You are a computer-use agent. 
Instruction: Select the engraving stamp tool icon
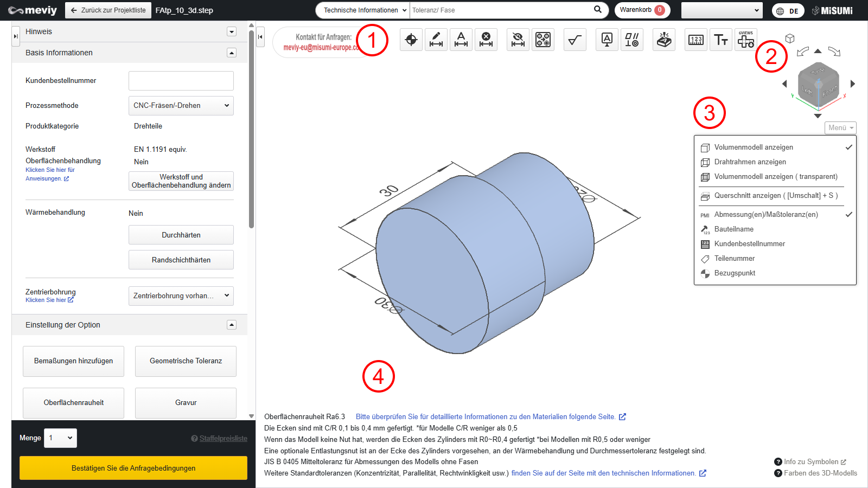coord(664,40)
